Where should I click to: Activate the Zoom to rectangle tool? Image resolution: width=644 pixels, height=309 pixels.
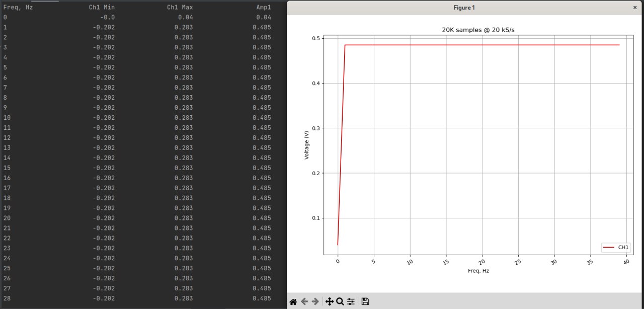click(x=340, y=301)
